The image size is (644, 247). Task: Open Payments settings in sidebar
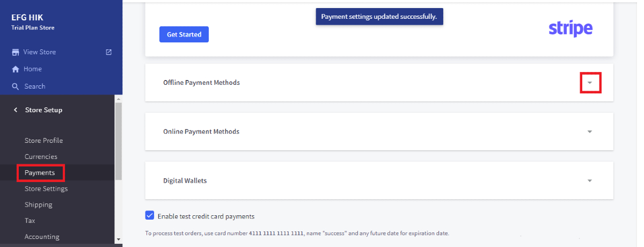point(40,173)
